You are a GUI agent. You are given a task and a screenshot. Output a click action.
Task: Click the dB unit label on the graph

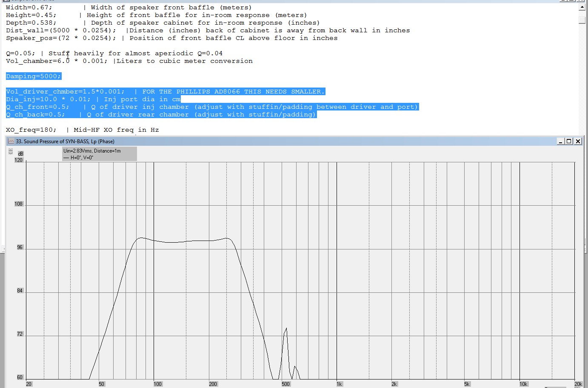[20, 154]
